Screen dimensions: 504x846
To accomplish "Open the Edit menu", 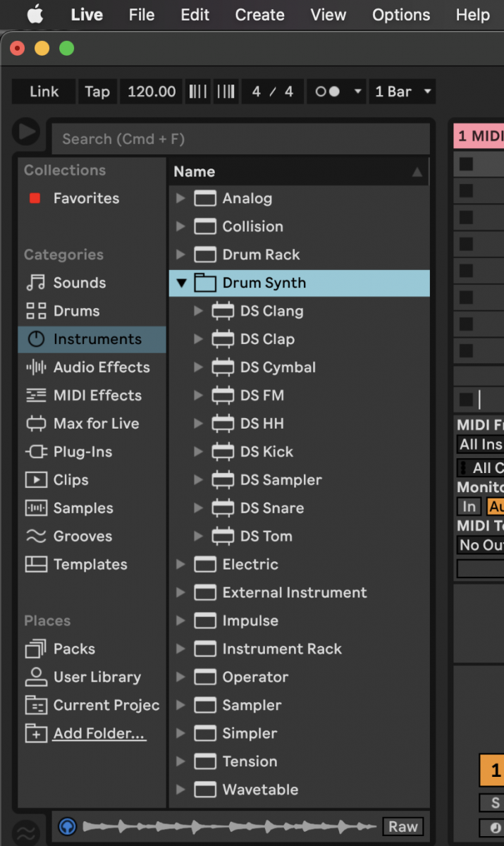I will point(195,15).
